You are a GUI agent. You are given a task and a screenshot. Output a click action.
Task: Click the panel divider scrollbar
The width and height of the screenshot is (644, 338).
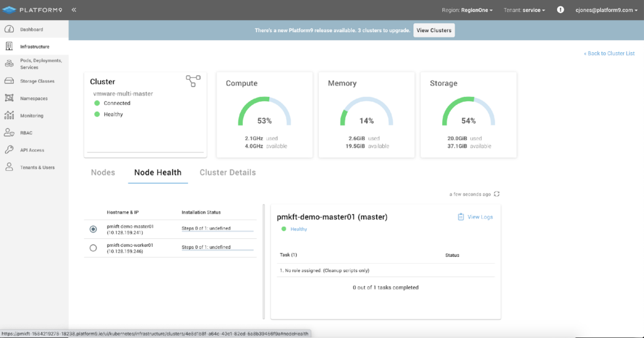pyautogui.click(x=264, y=262)
